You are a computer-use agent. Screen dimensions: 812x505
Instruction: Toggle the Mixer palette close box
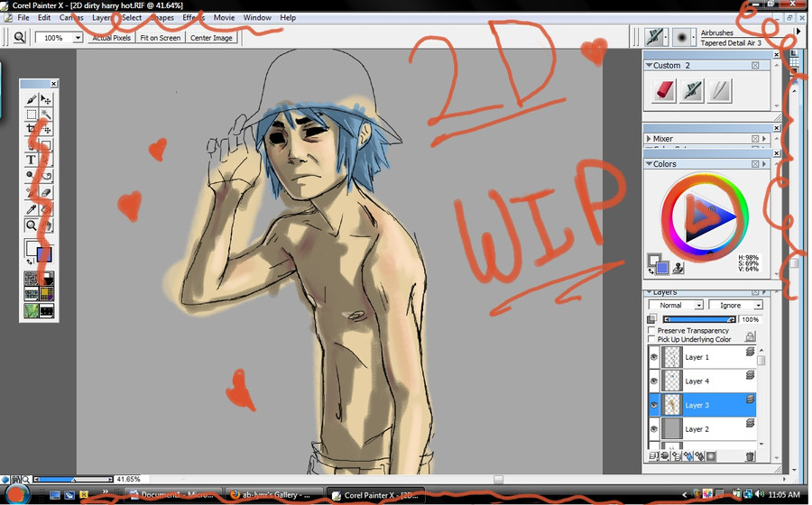tap(755, 139)
